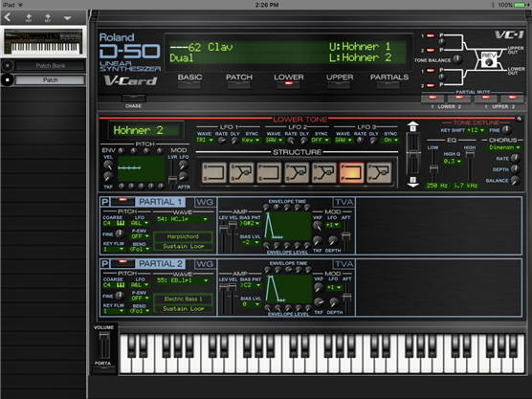Select fifth structure icon (S-P ring mod)

[x=324, y=172]
